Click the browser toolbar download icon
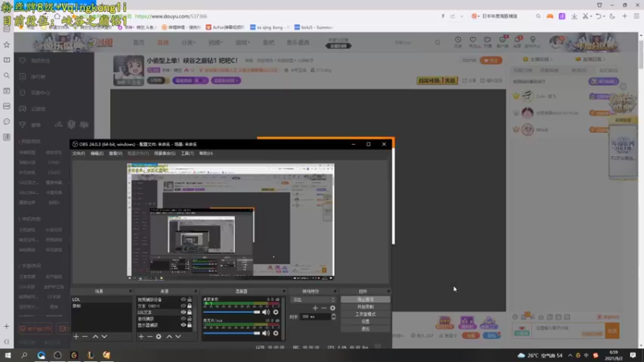 click(574, 16)
